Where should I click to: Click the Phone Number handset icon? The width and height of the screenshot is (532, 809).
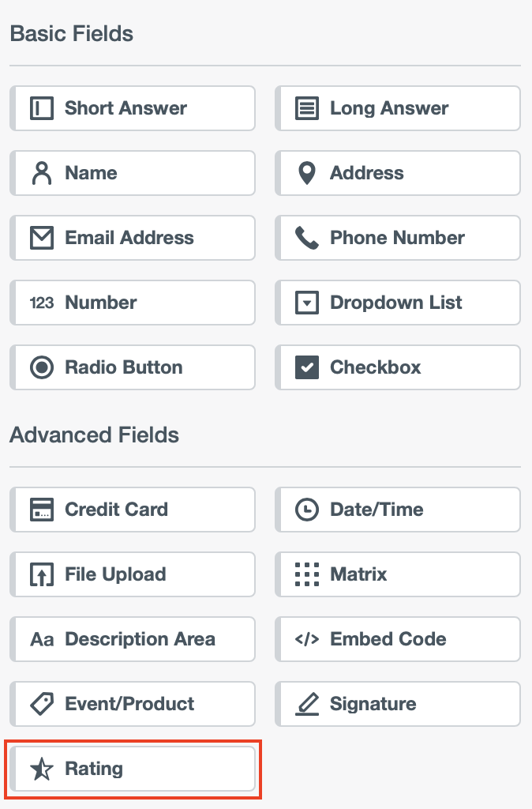pos(306,238)
